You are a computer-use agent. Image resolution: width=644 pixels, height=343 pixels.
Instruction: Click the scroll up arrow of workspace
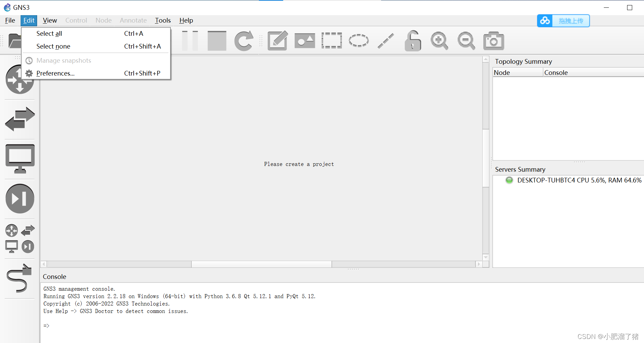(x=486, y=59)
